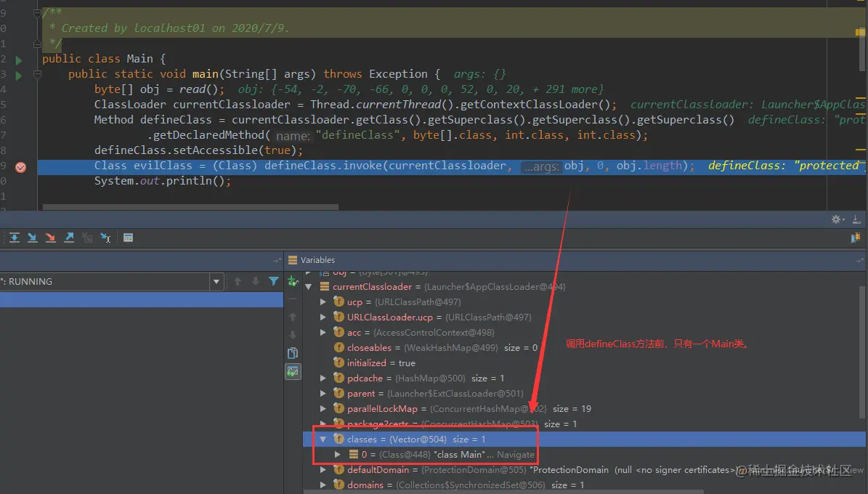Click run gutter arrow beside class Main
This screenshot has height=494, width=868.
click(19, 60)
